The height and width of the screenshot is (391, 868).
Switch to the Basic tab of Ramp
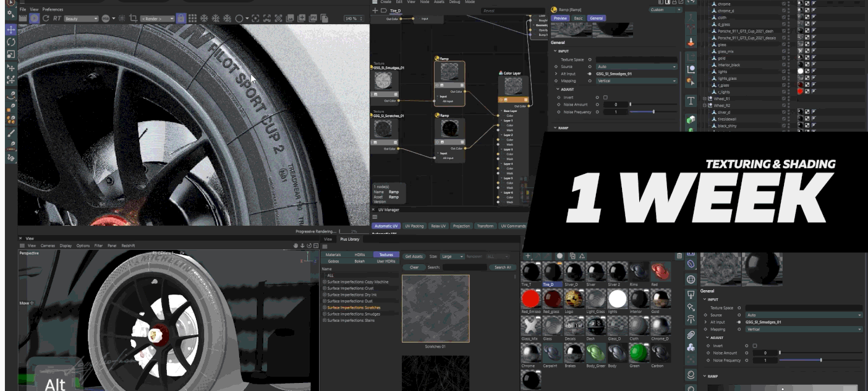coord(578,19)
